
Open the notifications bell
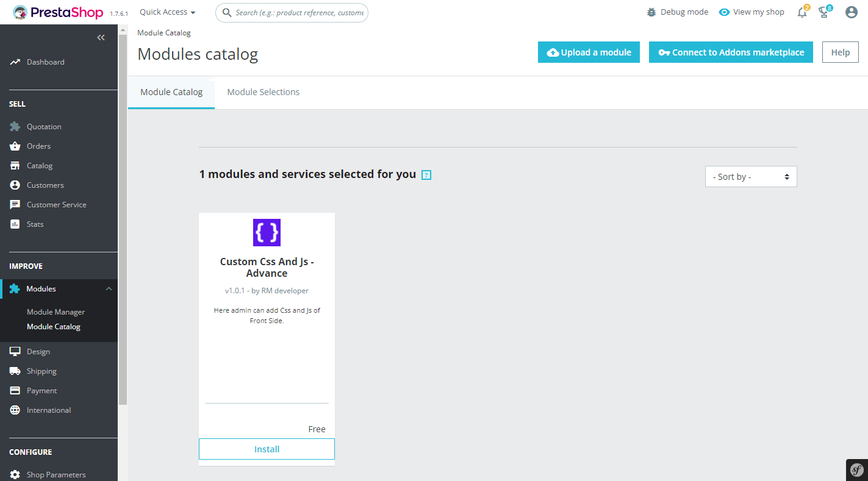803,12
